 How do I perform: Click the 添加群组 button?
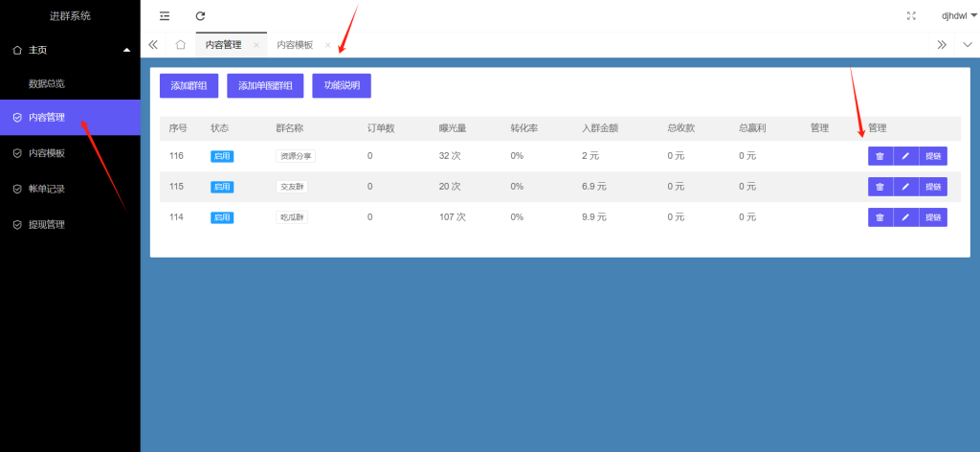189,85
